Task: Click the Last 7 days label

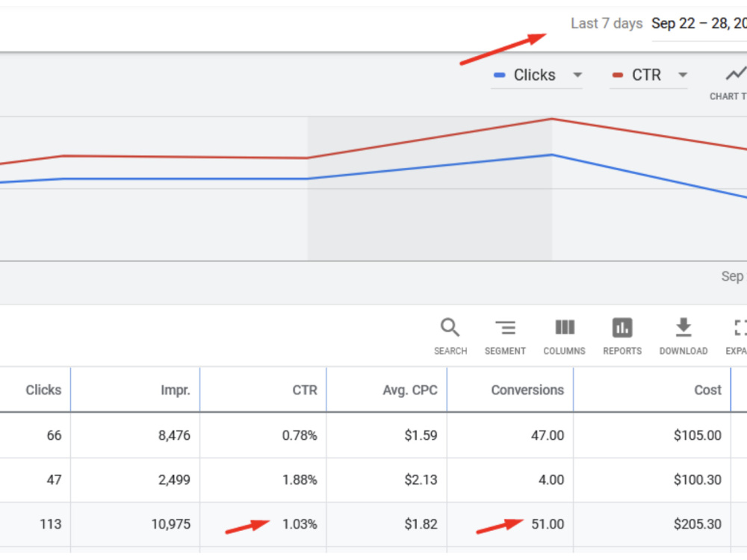Action: click(607, 23)
